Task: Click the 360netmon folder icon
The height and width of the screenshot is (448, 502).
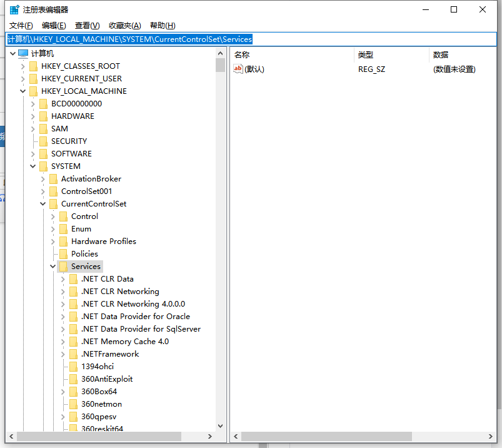Action: 73,404
